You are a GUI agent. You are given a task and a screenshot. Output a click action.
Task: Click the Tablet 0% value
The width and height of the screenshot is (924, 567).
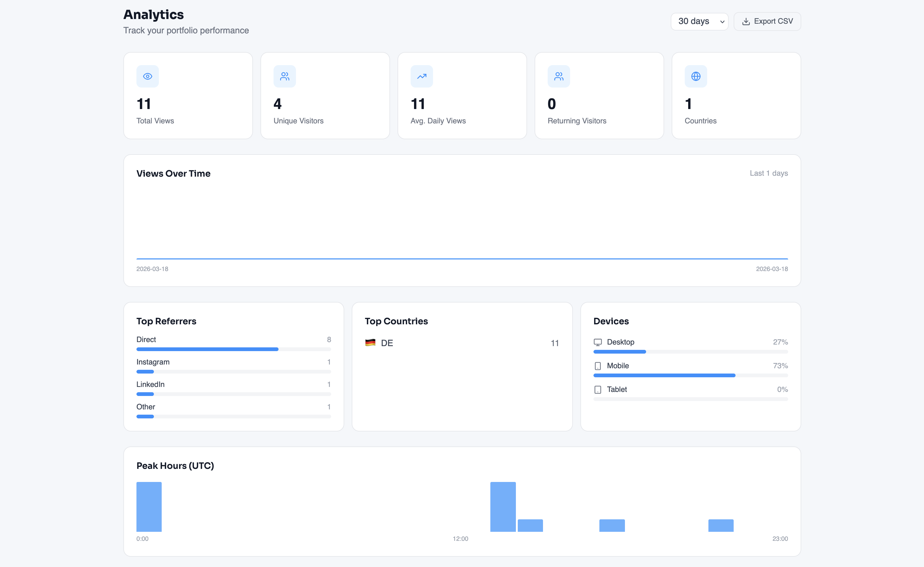[782, 390]
